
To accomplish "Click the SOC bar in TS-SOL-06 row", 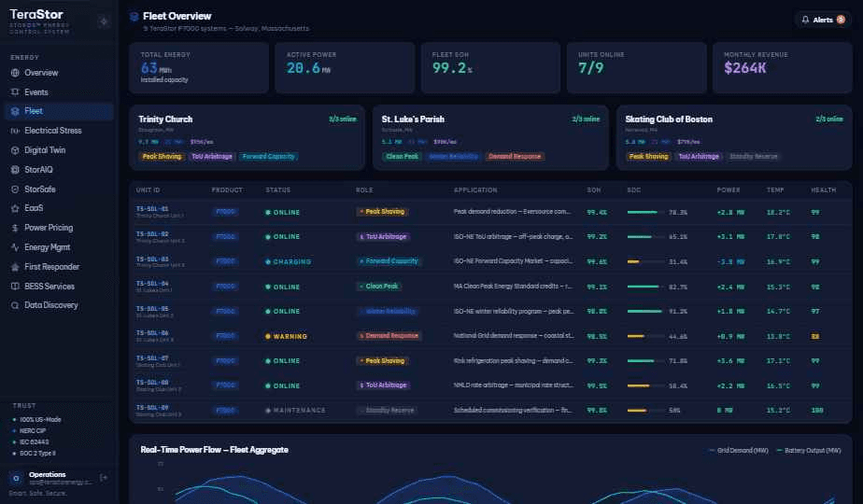I will [645, 336].
